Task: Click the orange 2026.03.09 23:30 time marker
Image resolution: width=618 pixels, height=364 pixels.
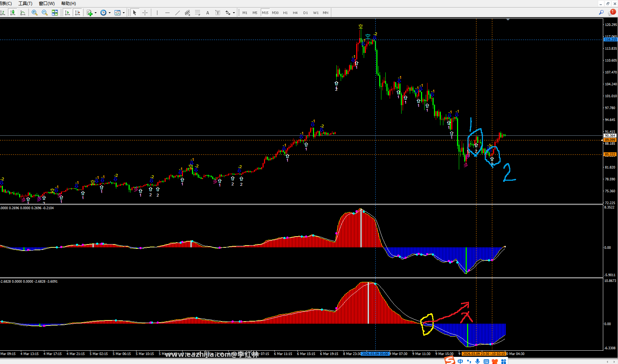Action: [x=476, y=354]
